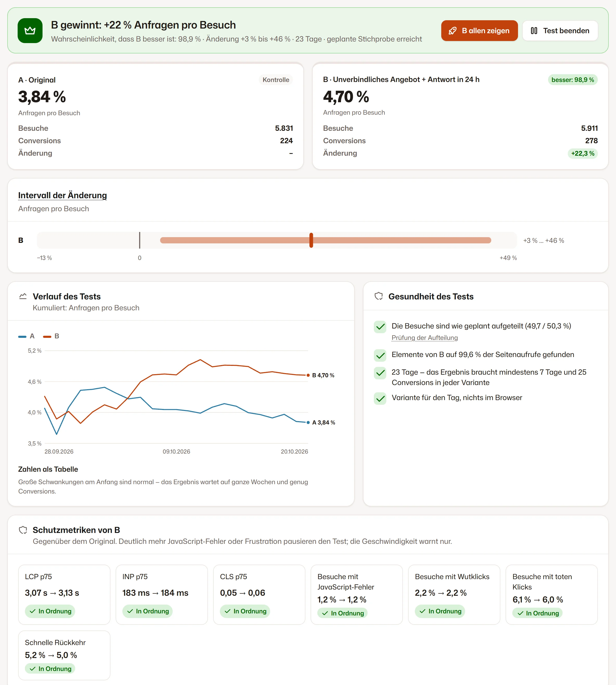Click the B legend entry in chart
Viewport: 616px width, 685px height.
[x=51, y=336]
